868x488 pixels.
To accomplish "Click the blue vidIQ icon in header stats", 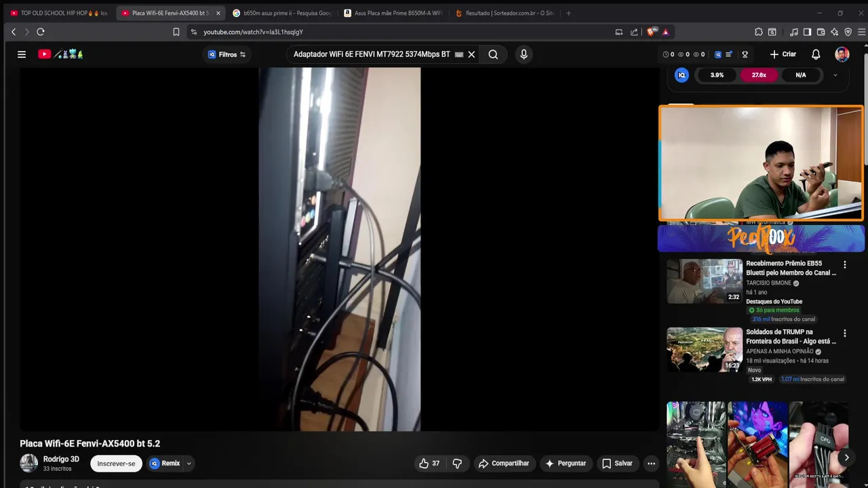I will (718, 54).
